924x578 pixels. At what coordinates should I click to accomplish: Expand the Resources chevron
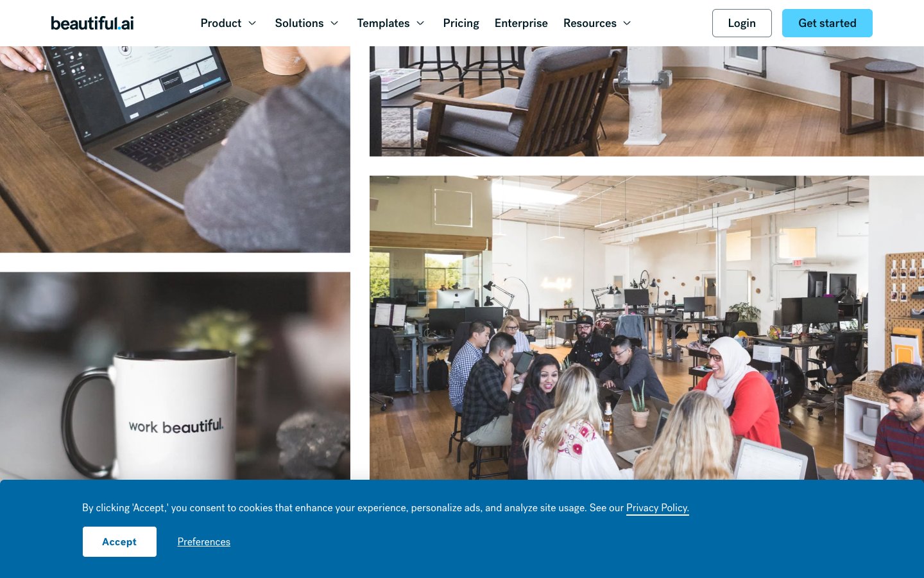[627, 23]
